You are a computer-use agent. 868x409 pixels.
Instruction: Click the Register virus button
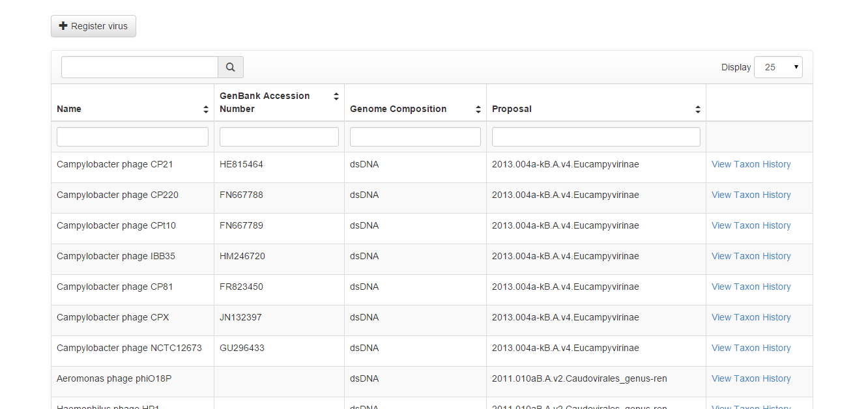93,26
